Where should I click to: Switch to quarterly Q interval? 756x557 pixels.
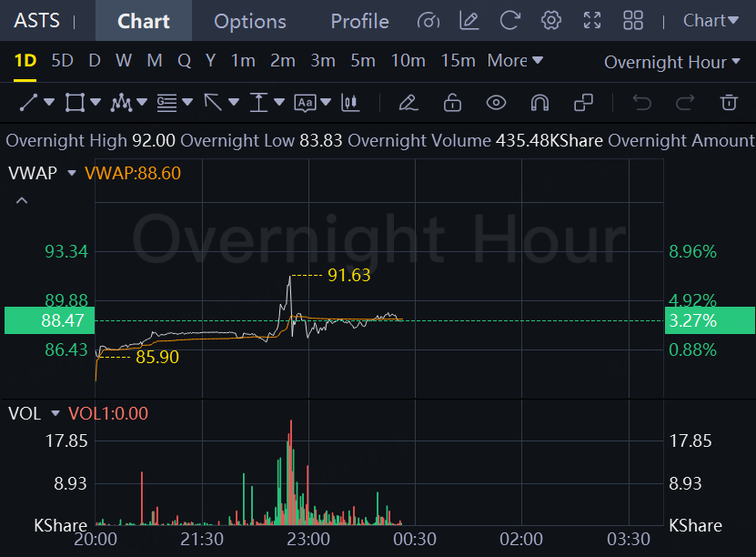pos(184,61)
